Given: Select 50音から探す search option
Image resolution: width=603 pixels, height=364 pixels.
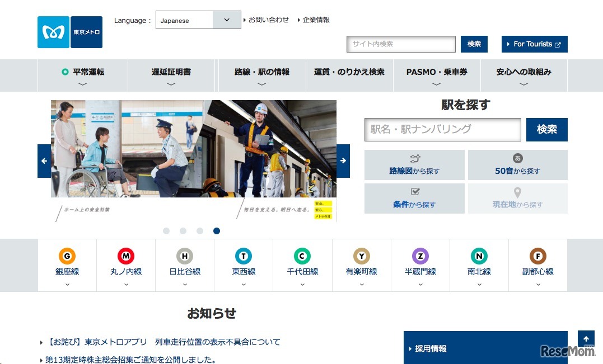Looking at the screenshot, I should [x=517, y=164].
